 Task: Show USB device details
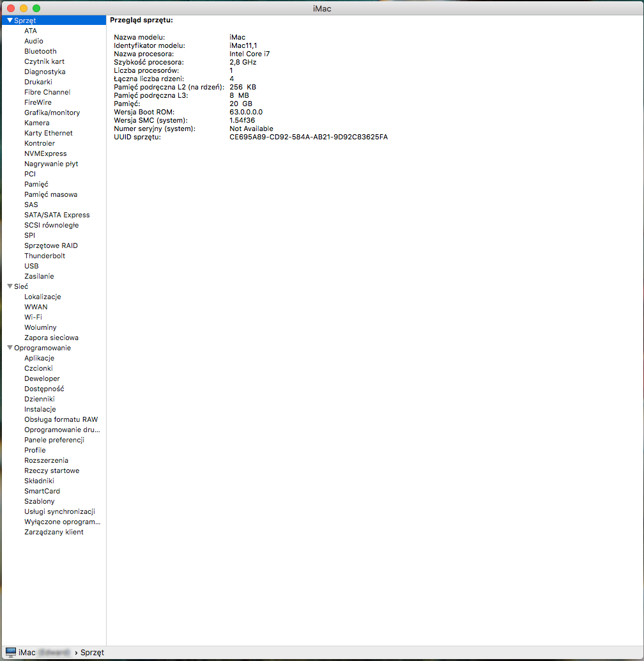(31, 266)
